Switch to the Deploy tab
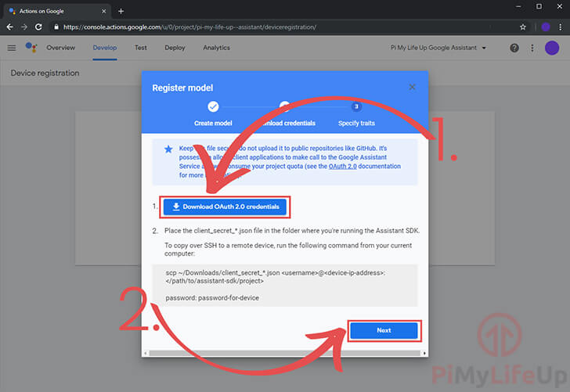 click(175, 48)
